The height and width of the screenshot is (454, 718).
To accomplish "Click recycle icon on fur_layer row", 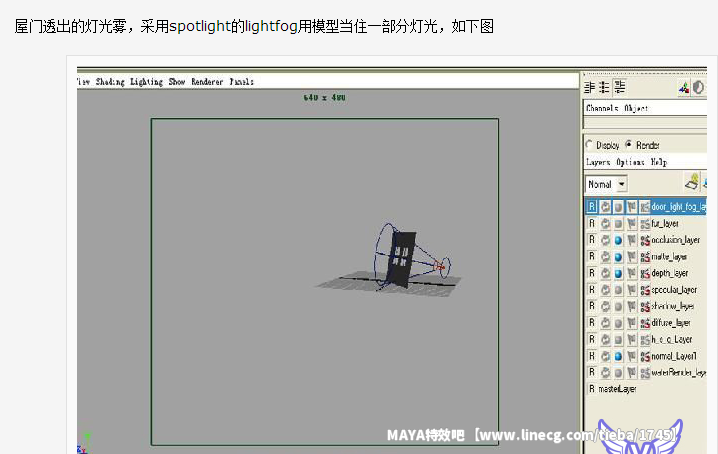I will click(605, 224).
